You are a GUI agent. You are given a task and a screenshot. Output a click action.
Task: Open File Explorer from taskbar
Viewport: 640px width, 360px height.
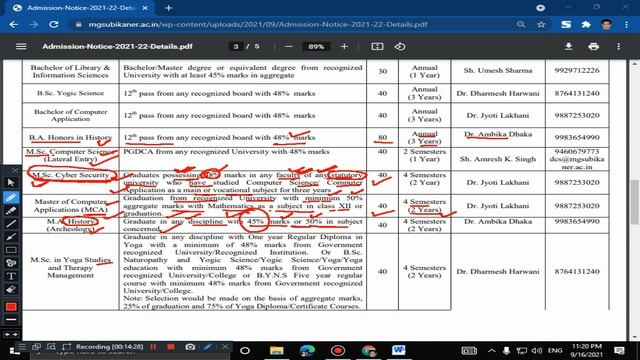pyautogui.click(x=277, y=351)
